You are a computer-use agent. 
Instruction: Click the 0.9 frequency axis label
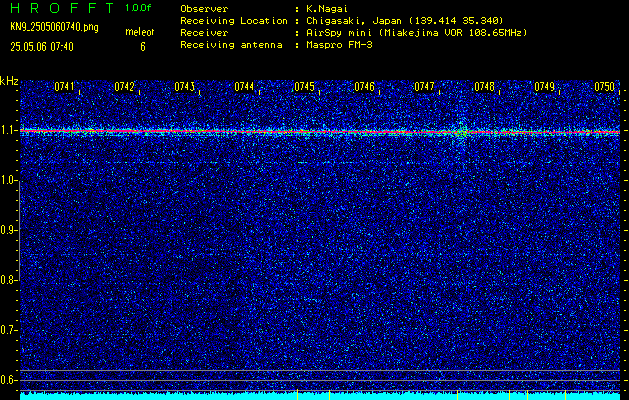pyautogui.click(x=8, y=230)
